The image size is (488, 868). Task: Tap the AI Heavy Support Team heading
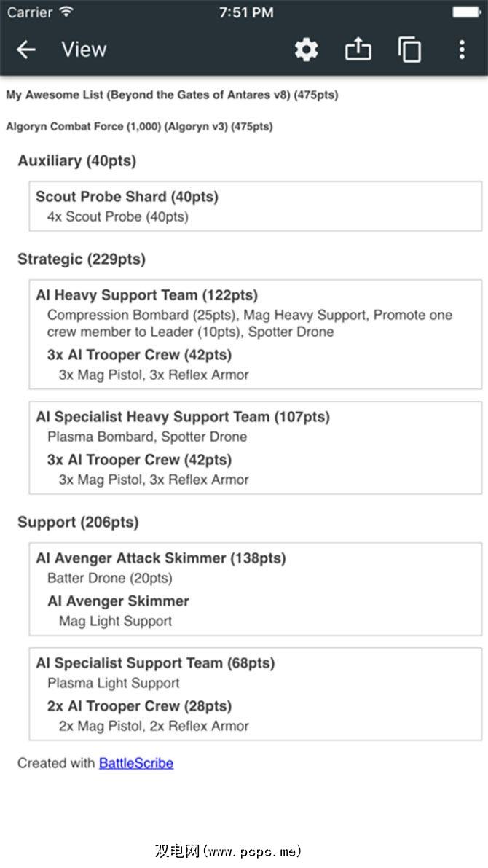(146, 295)
